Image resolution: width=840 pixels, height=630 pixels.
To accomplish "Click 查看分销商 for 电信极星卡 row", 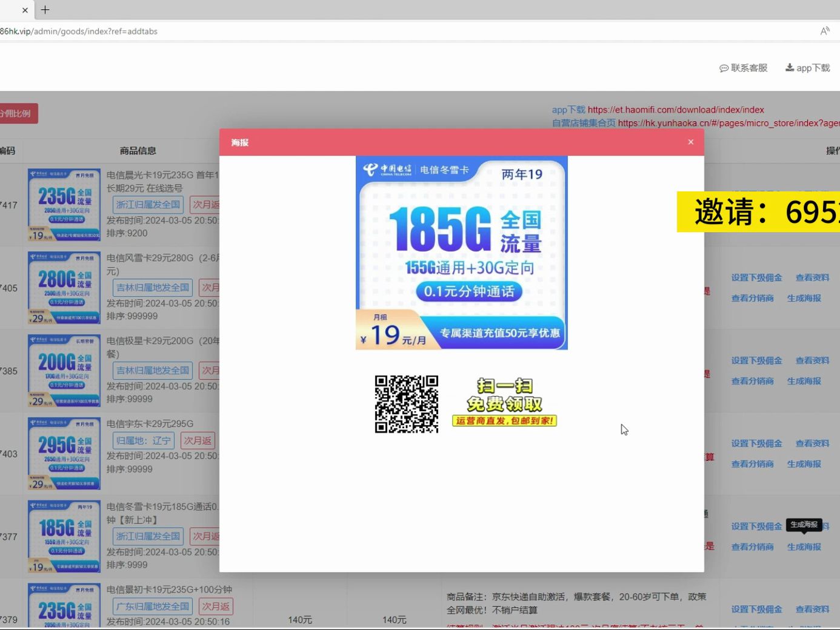I will (x=752, y=381).
